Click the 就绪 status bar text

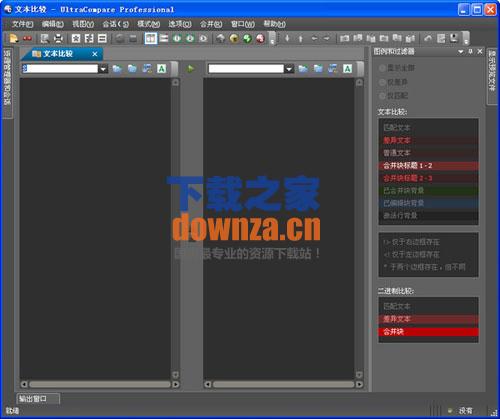pyautogui.click(x=12, y=411)
